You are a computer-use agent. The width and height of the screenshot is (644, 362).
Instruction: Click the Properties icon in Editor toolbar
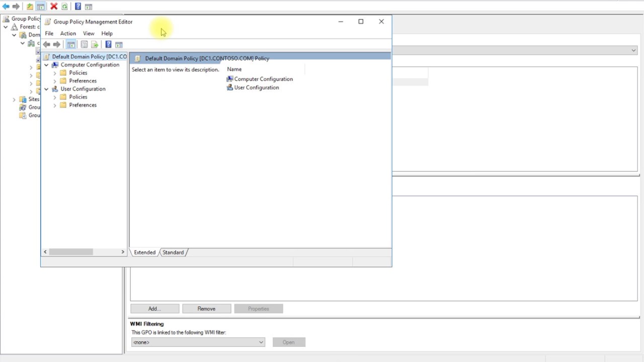tap(84, 45)
